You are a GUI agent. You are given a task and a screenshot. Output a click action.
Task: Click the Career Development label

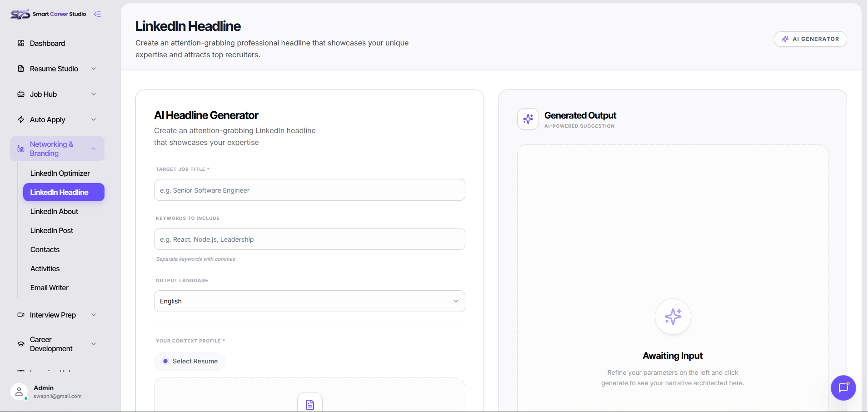(x=51, y=344)
